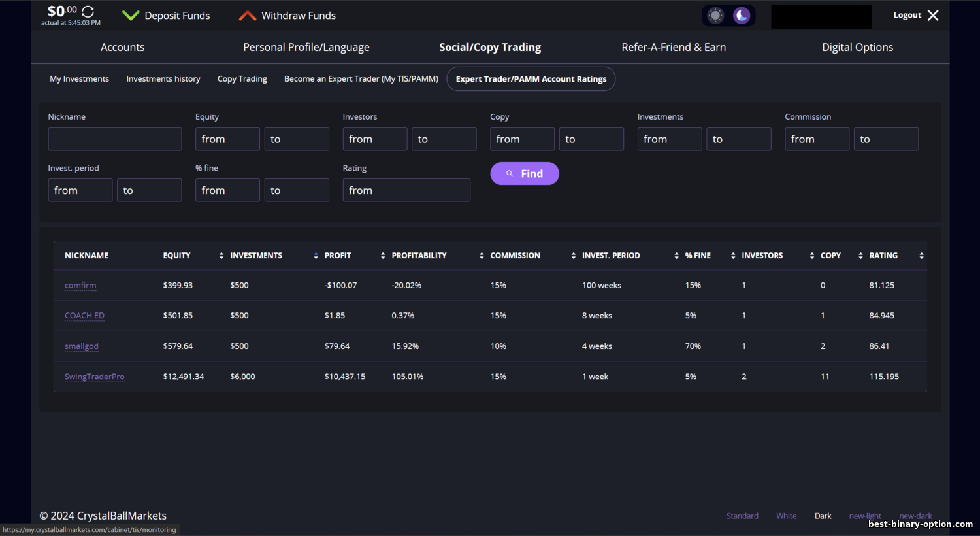Click the Logout X icon

click(933, 15)
